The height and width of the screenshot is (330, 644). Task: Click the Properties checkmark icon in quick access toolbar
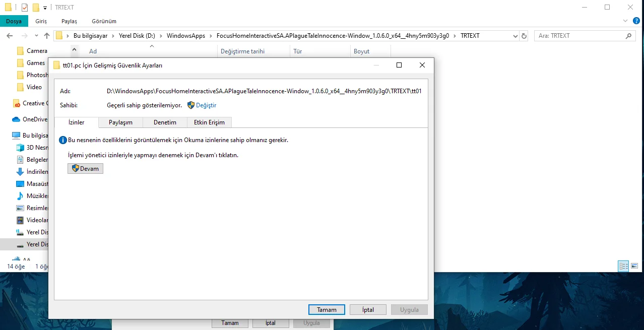point(25,8)
